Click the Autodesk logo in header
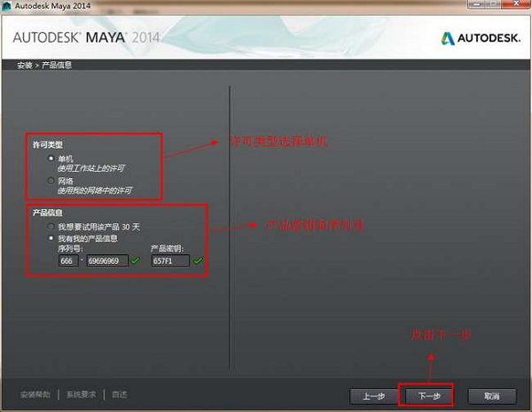532x412 pixels. pyautogui.click(x=481, y=38)
